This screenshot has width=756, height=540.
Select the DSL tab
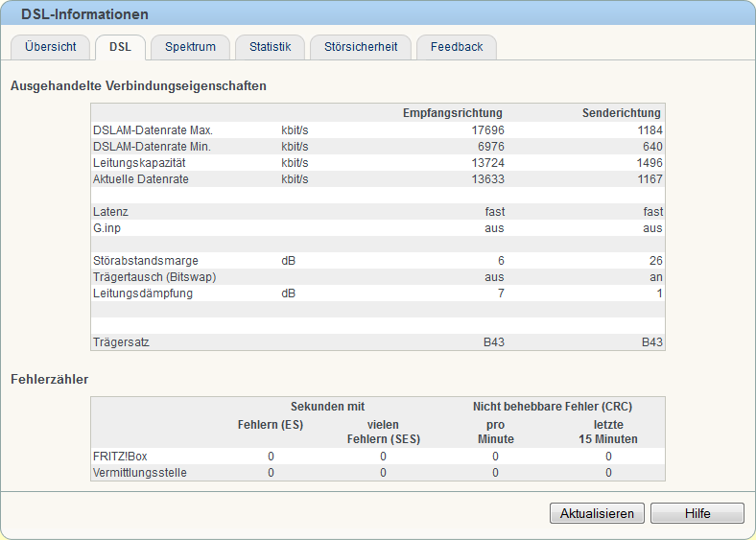click(120, 47)
